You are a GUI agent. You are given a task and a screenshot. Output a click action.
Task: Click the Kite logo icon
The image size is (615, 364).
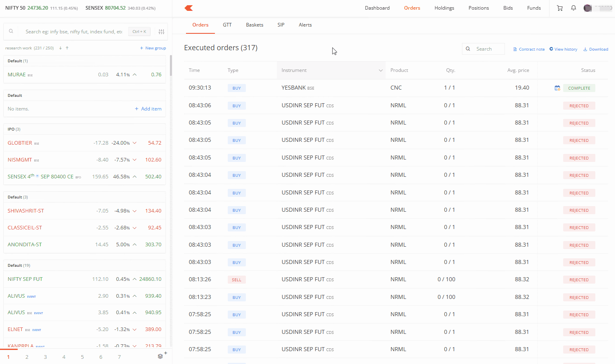(x=189, y=8)
